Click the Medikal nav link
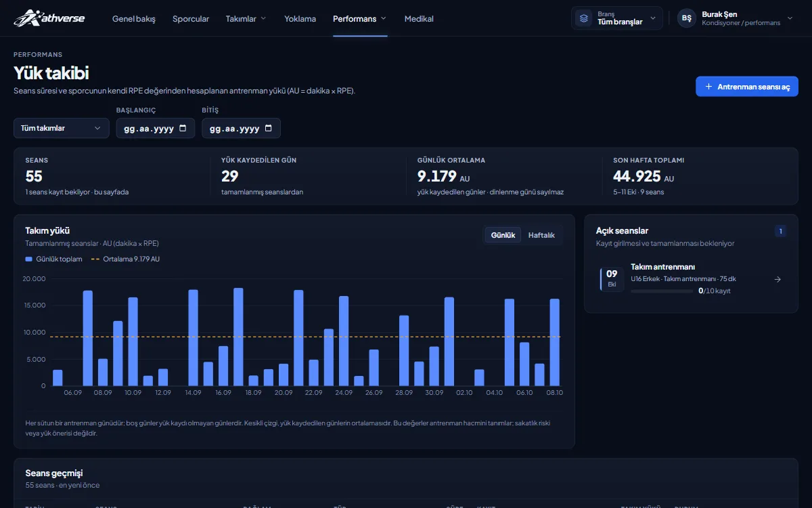 click(419, 19)
